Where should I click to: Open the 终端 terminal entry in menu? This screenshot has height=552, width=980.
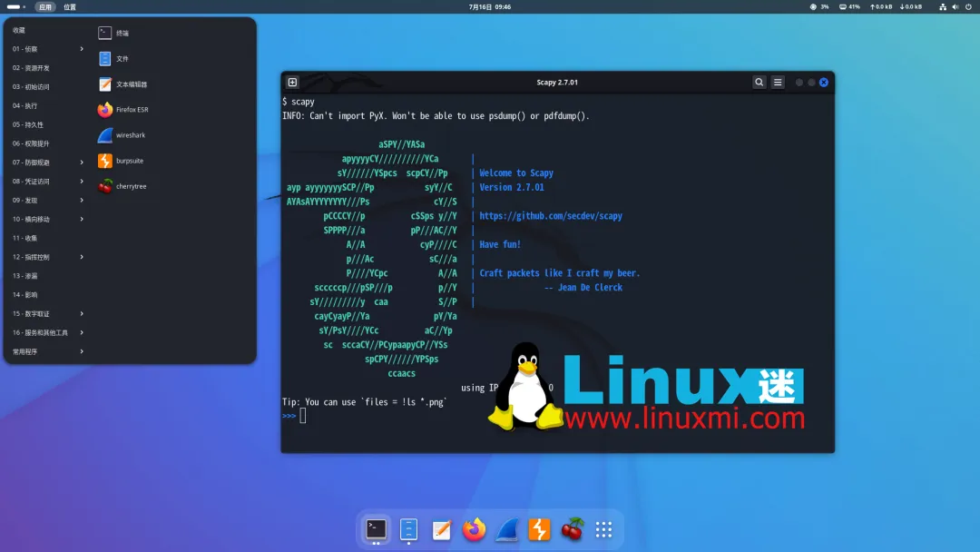(x=113, y=33)
